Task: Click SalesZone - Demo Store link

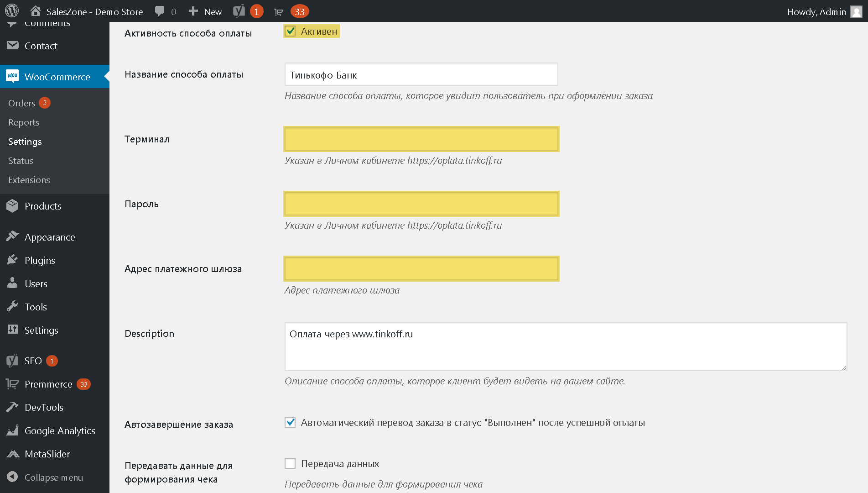Action: [94, 12]
